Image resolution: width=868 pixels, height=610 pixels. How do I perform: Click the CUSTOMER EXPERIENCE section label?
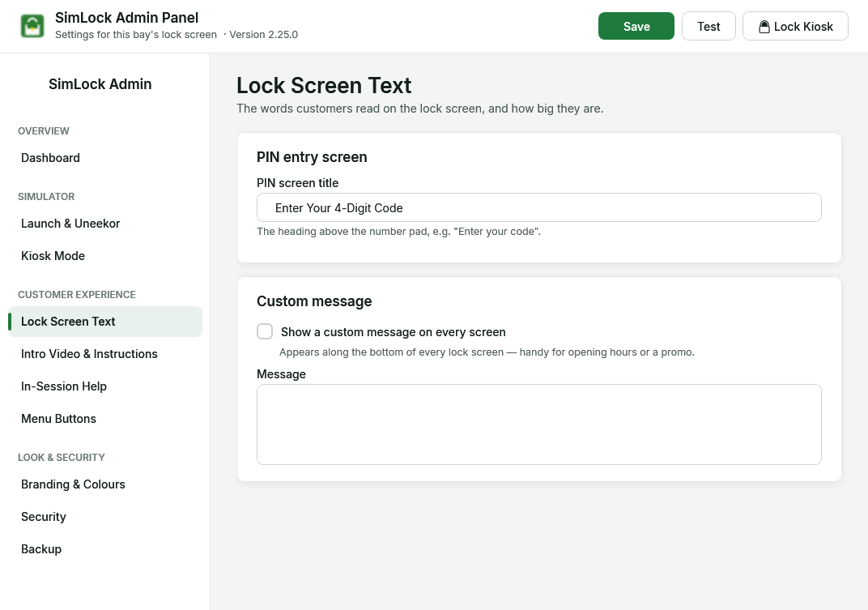pyautogui.click(x=76, y=295)
